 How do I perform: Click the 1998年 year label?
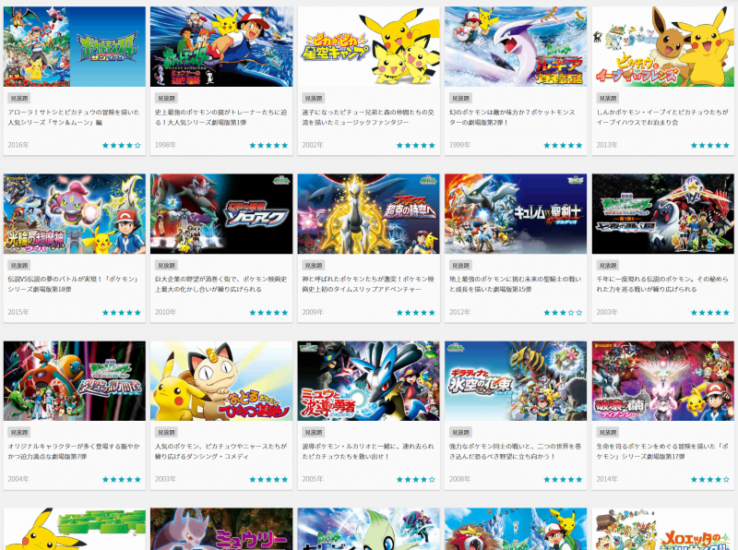tap(166, 145)
